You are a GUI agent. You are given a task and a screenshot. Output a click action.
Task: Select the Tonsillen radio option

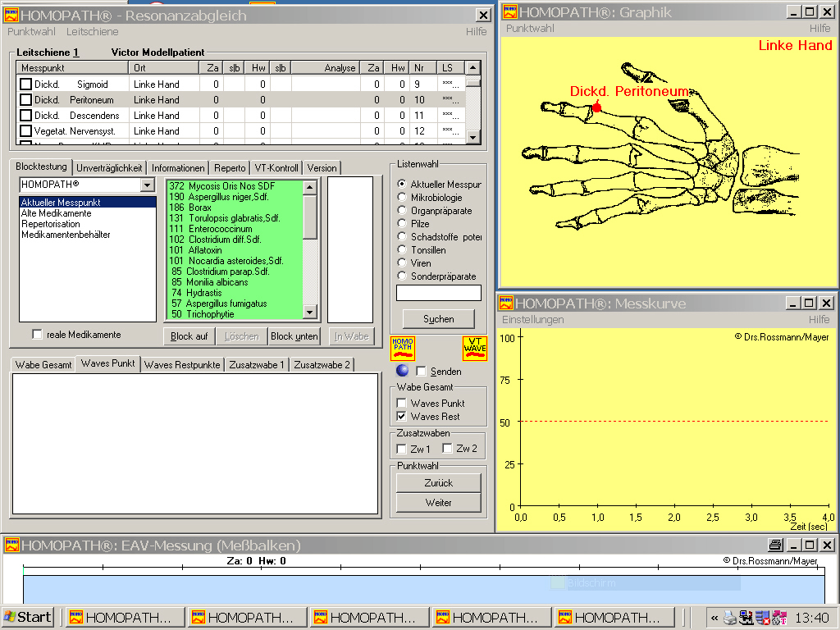(x=402, y=249)
